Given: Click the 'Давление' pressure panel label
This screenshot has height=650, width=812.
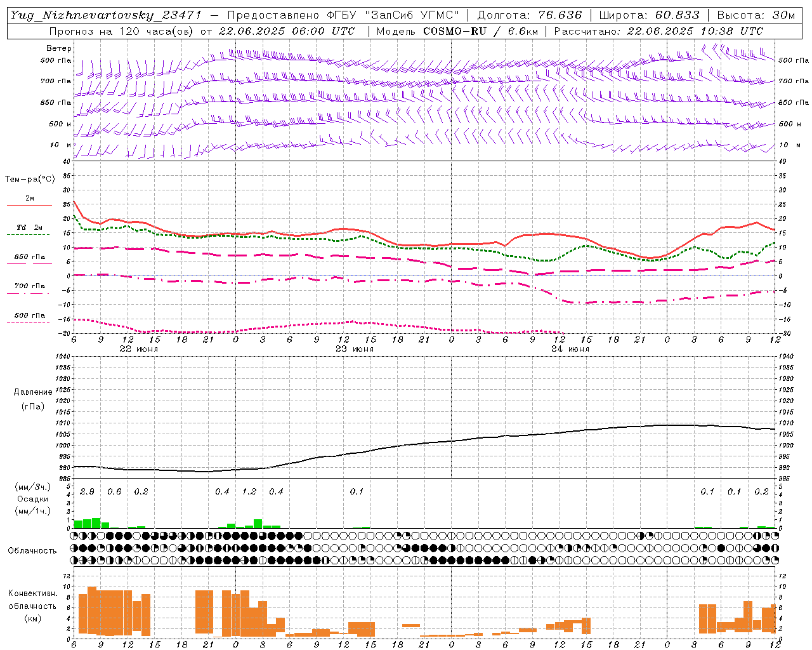Looking at the screenshot, I should (33, 392).
